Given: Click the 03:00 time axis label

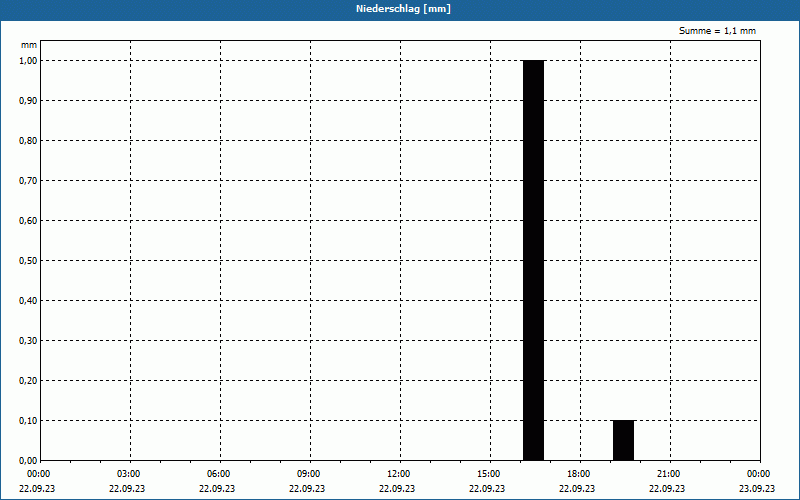Looking at the screenshot, I should point(129,474).
